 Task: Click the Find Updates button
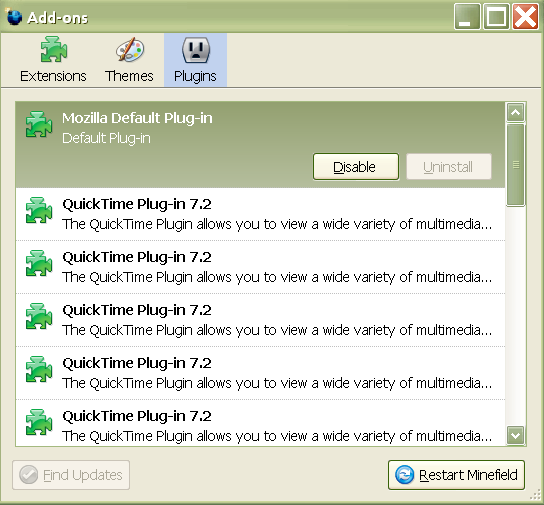click(x=71, y=475)
